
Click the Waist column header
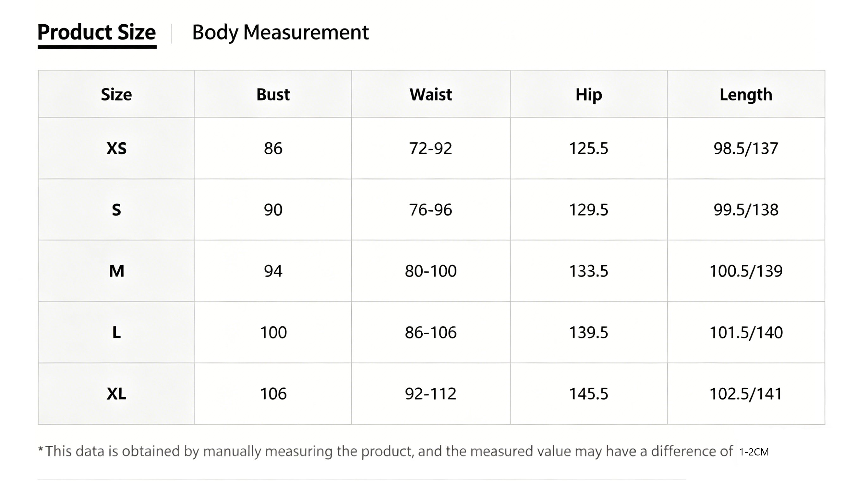[431, 94]
